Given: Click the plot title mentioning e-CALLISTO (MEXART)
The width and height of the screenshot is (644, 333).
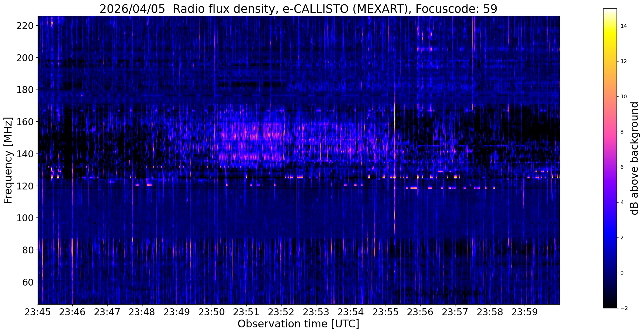Looking at the screenshot, I should pos(298,9).
